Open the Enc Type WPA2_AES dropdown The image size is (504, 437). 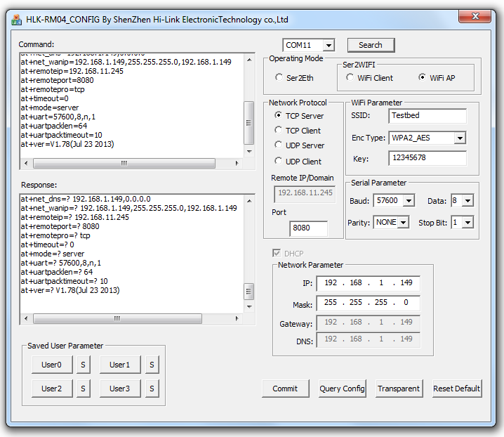pos(460,138)
